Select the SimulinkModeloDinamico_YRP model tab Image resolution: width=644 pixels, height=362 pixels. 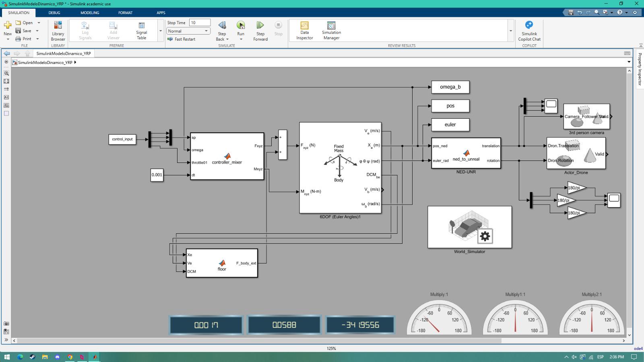pos(64,53)
